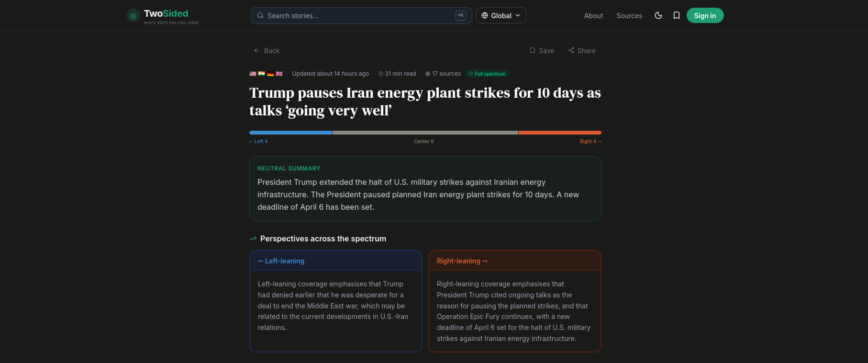Click the country flags row
868x363 pixels.
[266, 74]
